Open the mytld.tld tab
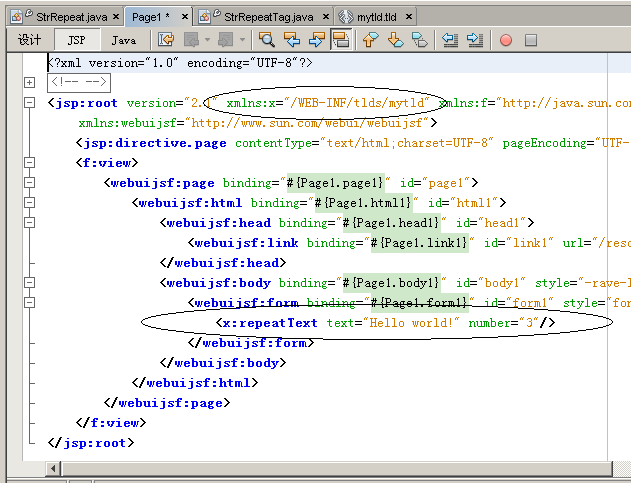 pyautogui.click(x=375, y=17)
